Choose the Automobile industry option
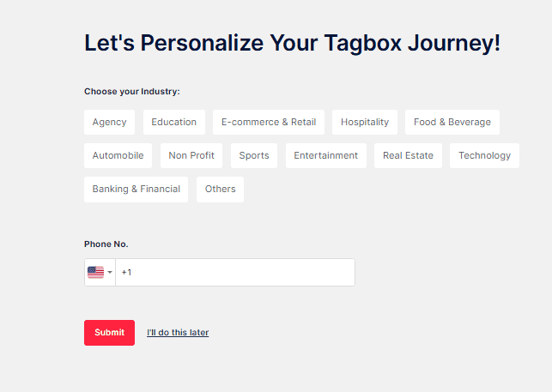Image resolution: width=552 pixels, height=392 pixels. 118,155
